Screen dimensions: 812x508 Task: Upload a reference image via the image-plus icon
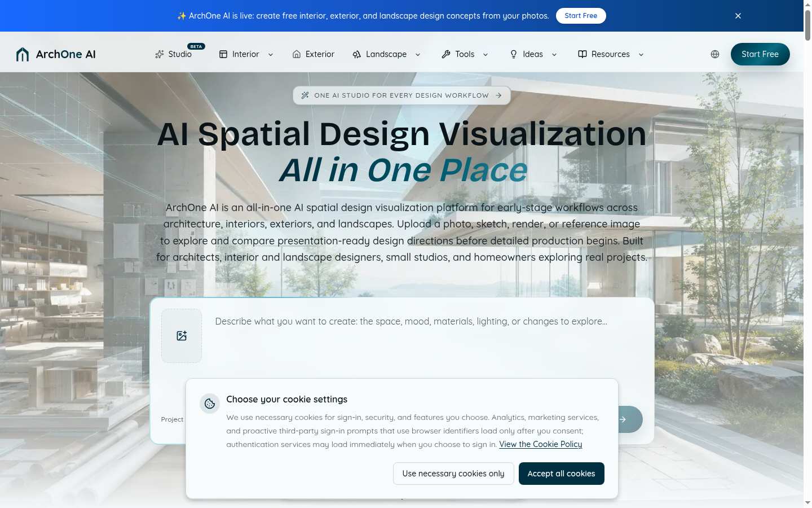pyautogui.click(x=182, y=336)
